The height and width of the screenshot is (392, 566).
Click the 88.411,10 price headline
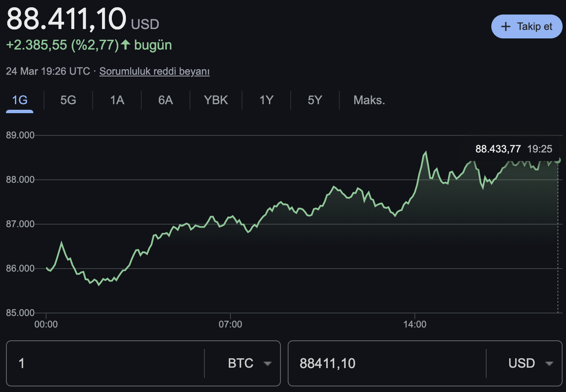click(x=66, y=18)
